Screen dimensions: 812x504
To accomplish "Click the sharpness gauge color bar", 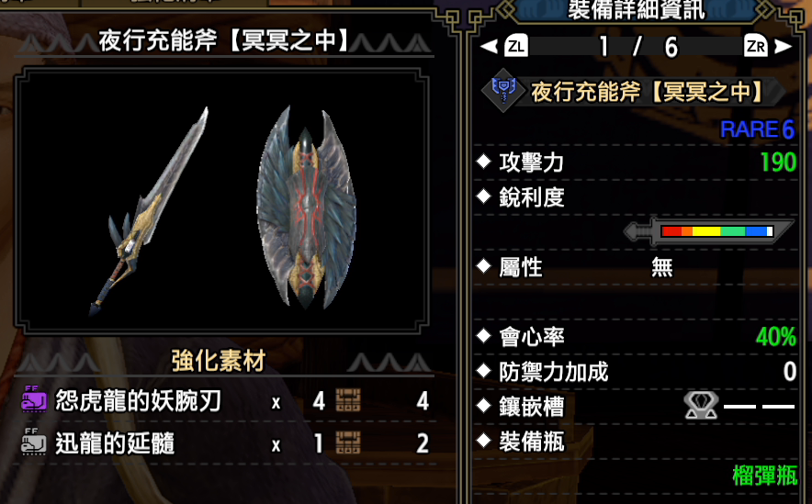I will (x=716, y=230).
